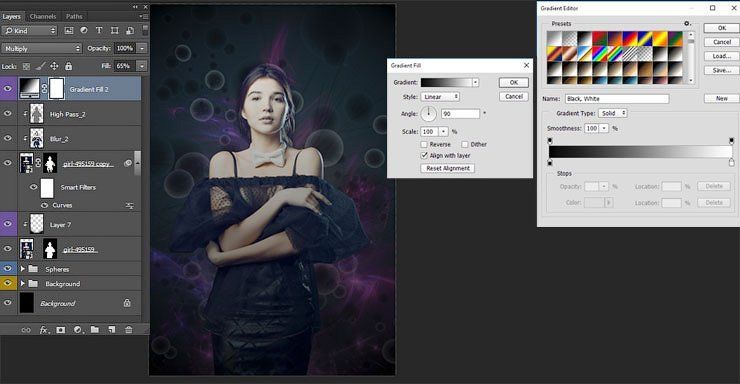
Task: Click the delete layer trash icon
Action: click(x=128, y=329)
